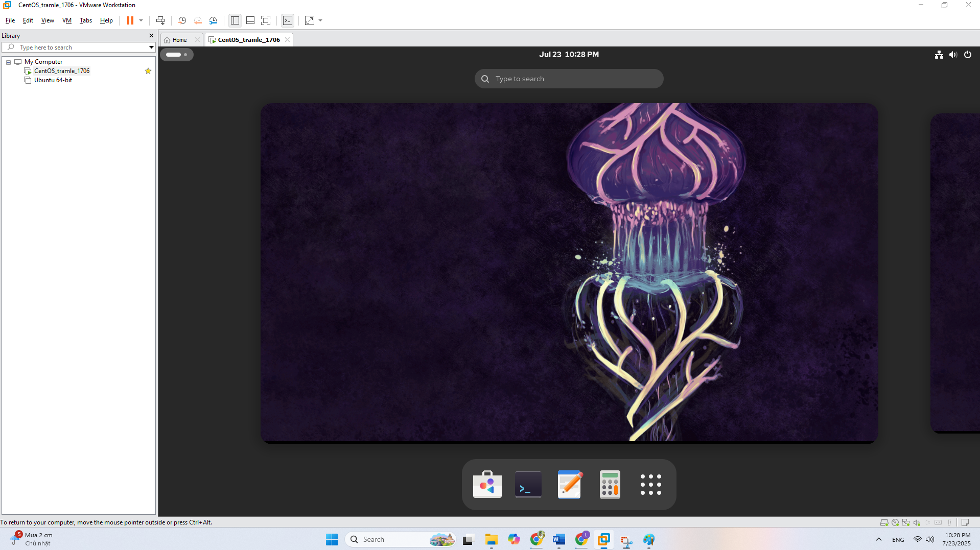Open Paint from the taskbar
Screen dimensions: 980x550
[649, 539]
